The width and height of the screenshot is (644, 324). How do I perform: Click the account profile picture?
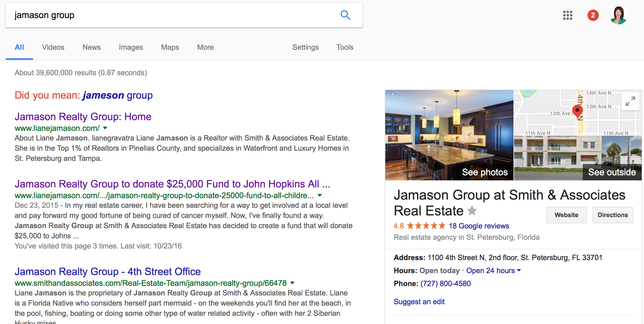point(619,15)
